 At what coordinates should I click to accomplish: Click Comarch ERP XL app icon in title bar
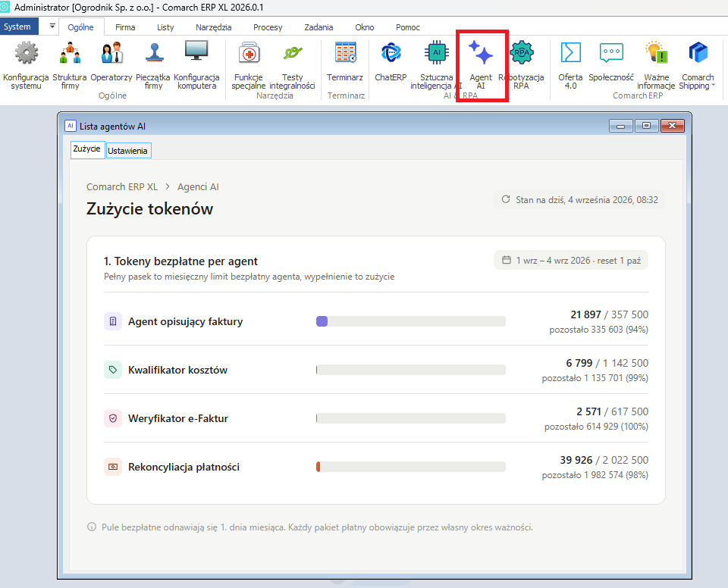click(x=5, y=7)
